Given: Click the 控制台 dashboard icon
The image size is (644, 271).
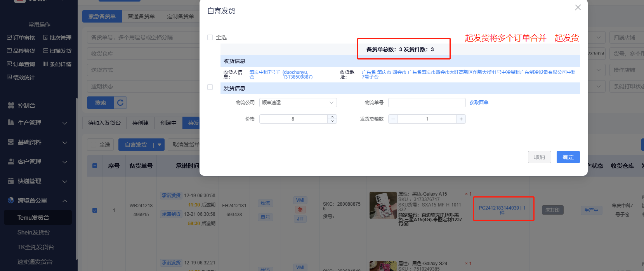Looking at the screenshot, I should 11,105.
